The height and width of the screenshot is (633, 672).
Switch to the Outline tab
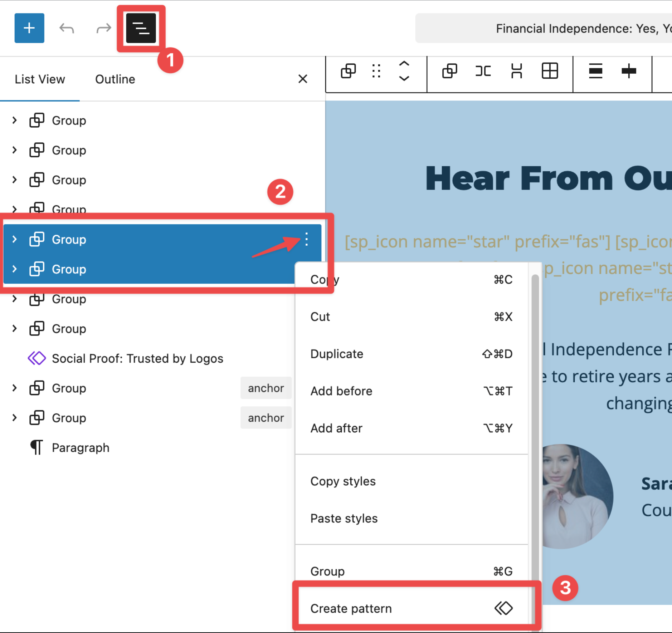[115, 79]
